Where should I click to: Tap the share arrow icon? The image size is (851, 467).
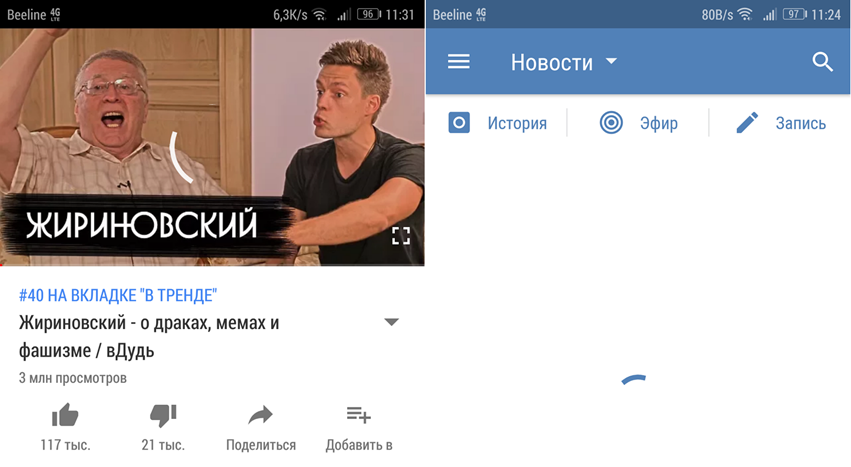(261, 415)
